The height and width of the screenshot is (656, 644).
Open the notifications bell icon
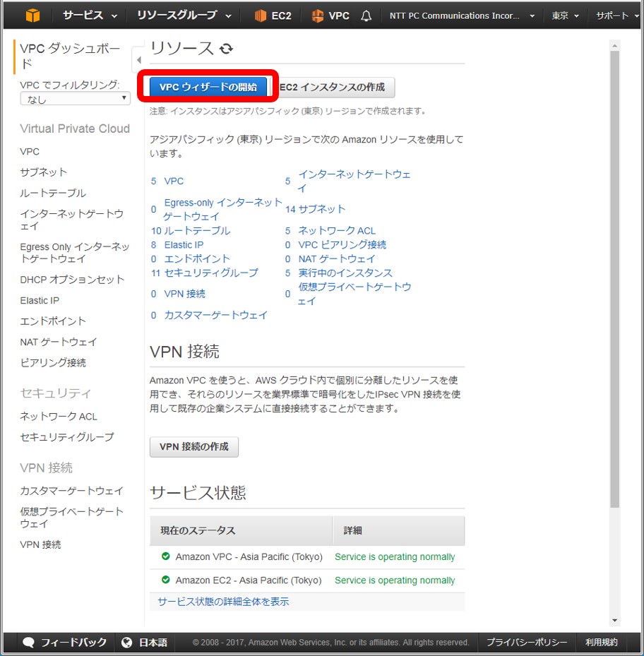point(366,16)
